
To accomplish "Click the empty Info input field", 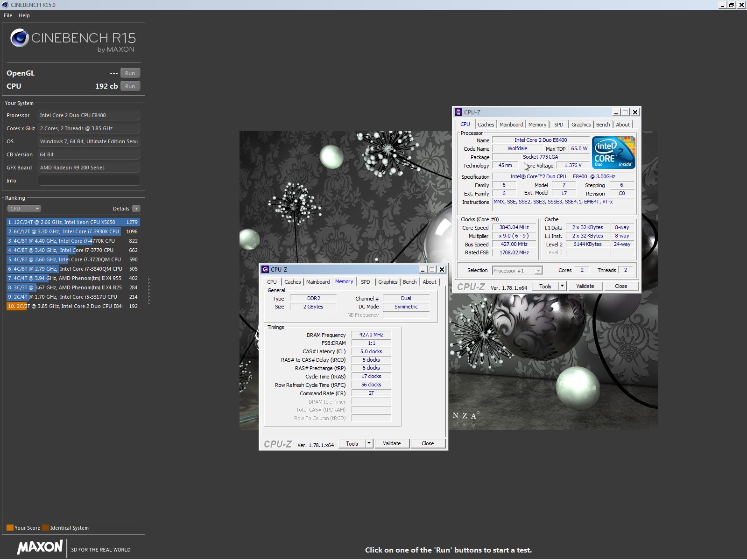I will pos(89,181).
